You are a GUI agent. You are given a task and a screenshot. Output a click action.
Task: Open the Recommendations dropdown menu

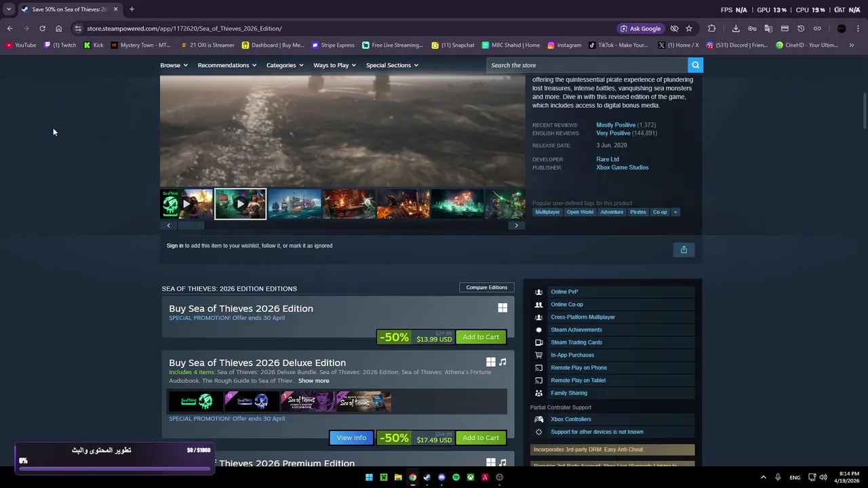[227, 65]
